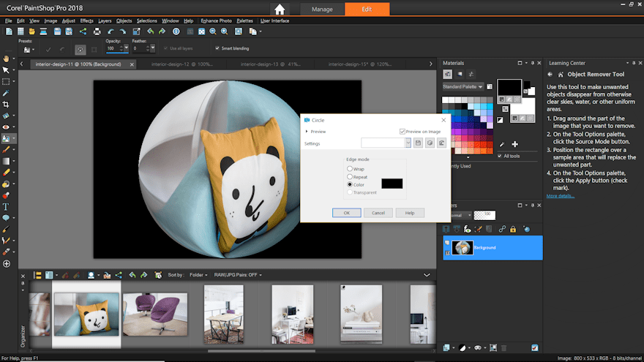Select the Wrap edge mode
The height and width of the screenshot is (362, 644).
click(350, 169)
